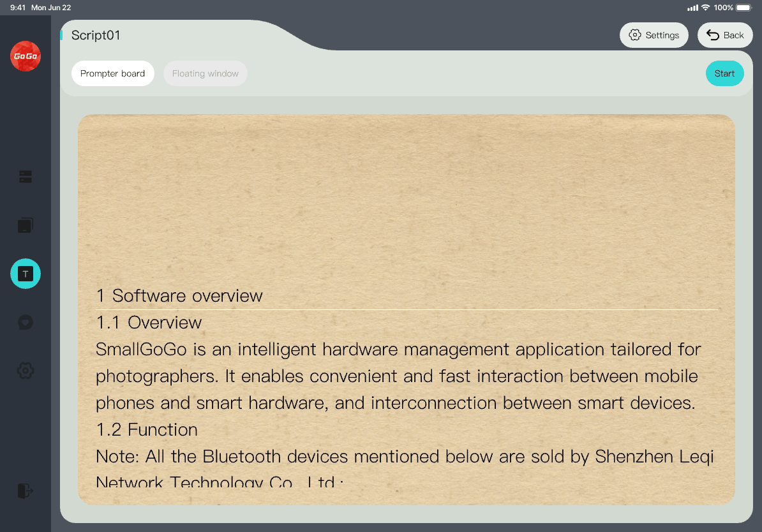Click the "1.2 Function" text line
The height and width of the screenshot is (532, 762).
click(x=147, y=430)
